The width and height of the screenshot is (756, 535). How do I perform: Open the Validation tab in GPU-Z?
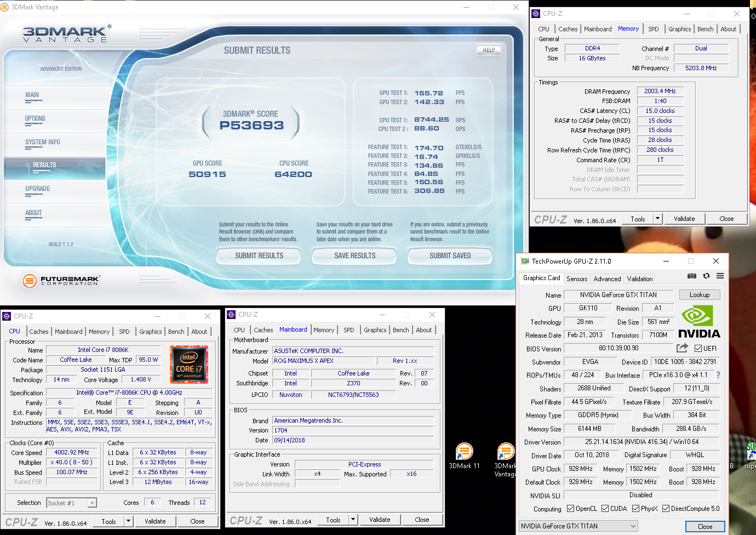click(640, 279)
